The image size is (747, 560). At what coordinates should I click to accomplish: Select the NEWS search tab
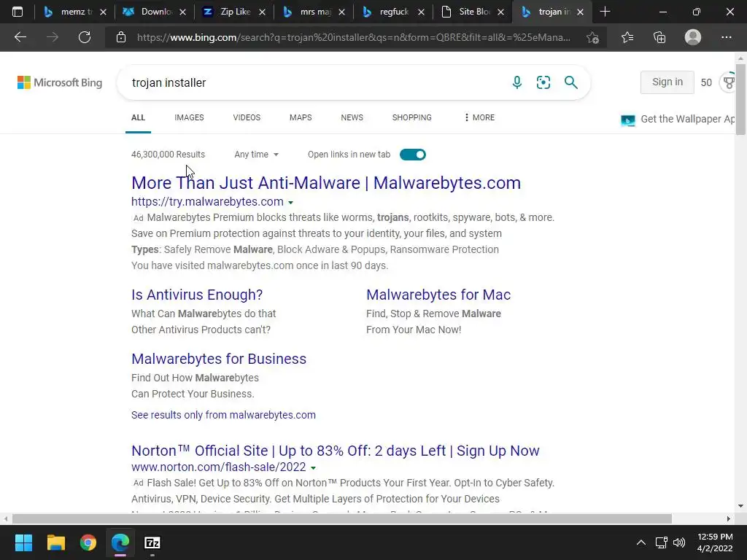352,117
